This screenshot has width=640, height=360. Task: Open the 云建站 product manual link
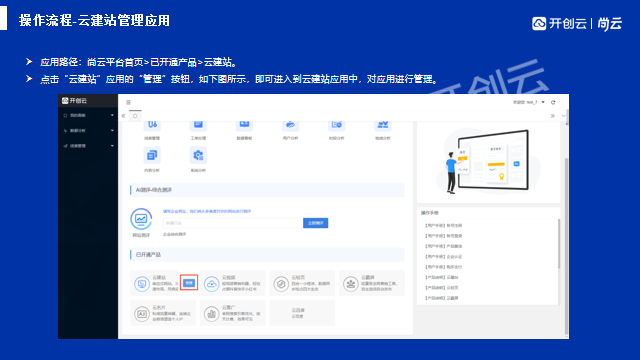[x=442, y=277]
